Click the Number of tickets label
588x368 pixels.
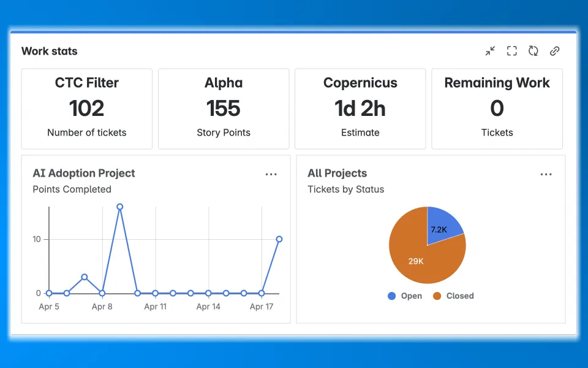pyautogui.click(x=86, y=132)
